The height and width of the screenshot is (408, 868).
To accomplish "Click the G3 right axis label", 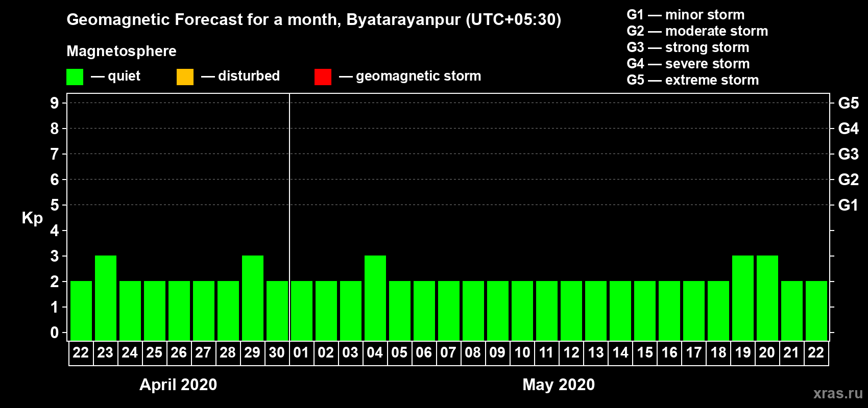I will 849,154.
